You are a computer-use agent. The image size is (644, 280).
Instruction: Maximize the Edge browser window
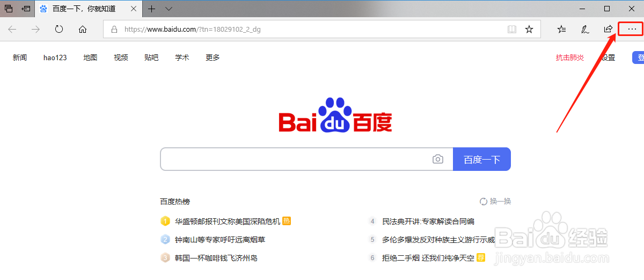coord(607,9)
